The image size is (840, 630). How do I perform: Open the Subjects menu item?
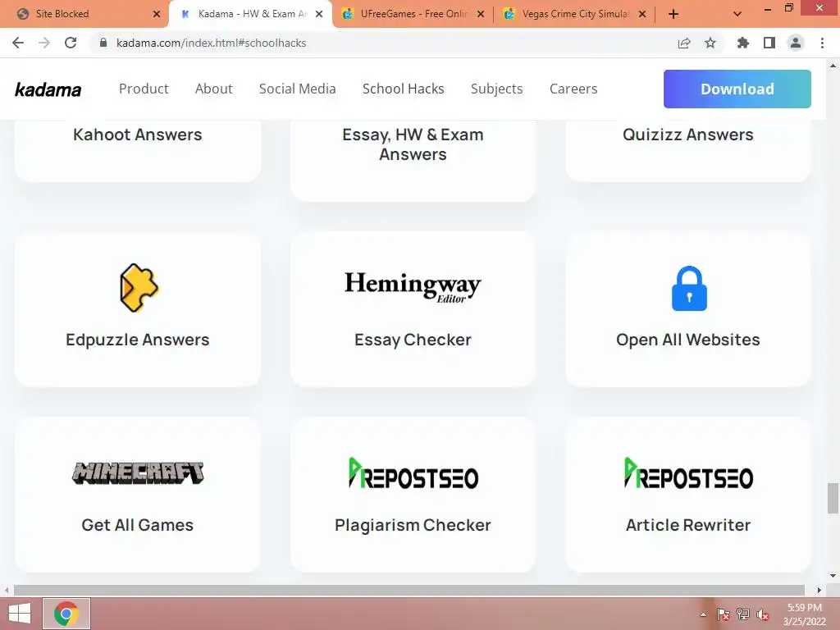[496, 89]
